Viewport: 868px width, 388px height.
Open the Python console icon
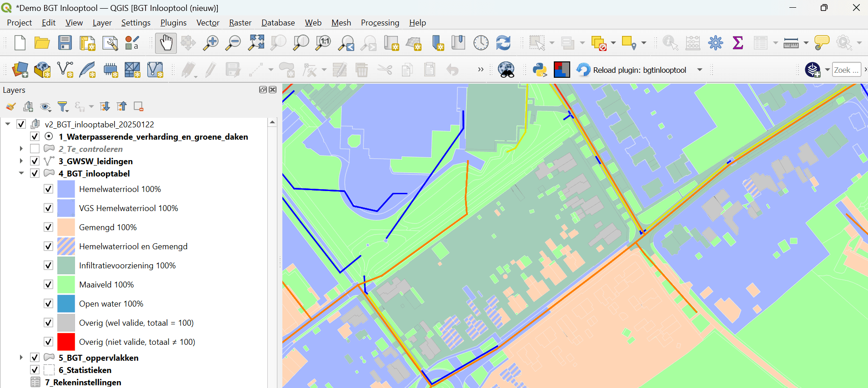540,70
